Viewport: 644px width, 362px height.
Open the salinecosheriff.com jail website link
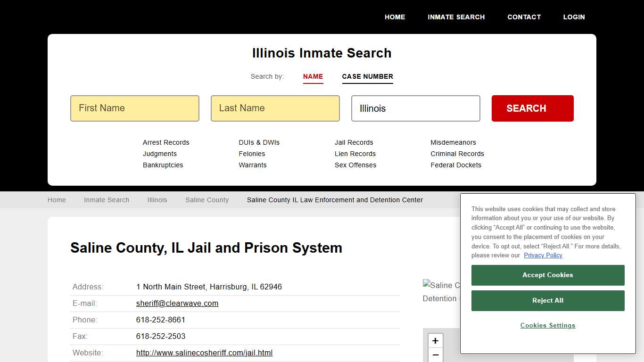point(204,353)
